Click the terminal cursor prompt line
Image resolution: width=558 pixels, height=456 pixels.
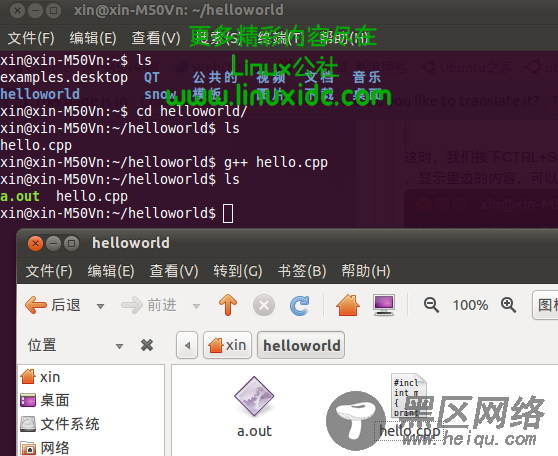coord(117,214)
